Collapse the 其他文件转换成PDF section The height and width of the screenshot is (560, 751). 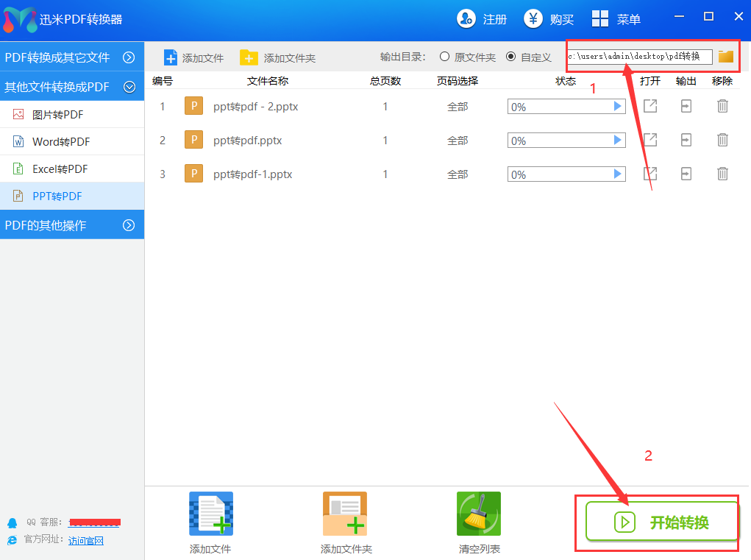[x=129, y=87]
